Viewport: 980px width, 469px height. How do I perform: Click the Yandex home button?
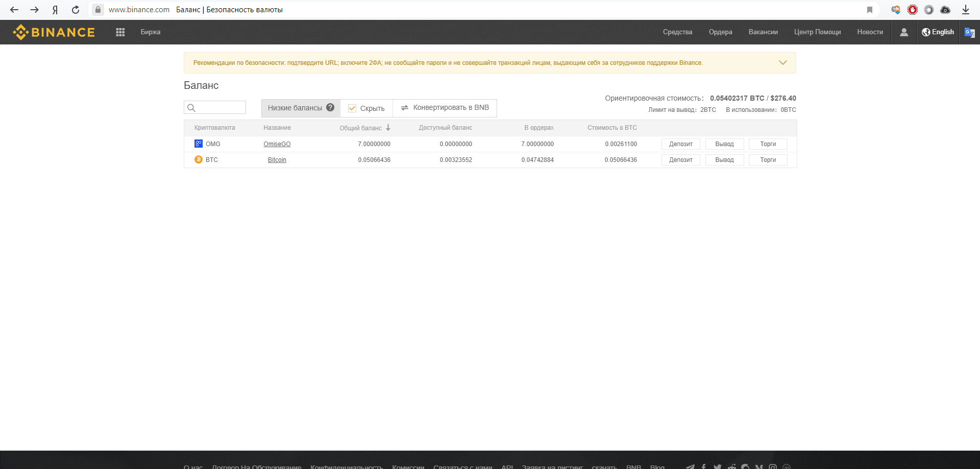point(55,10)
